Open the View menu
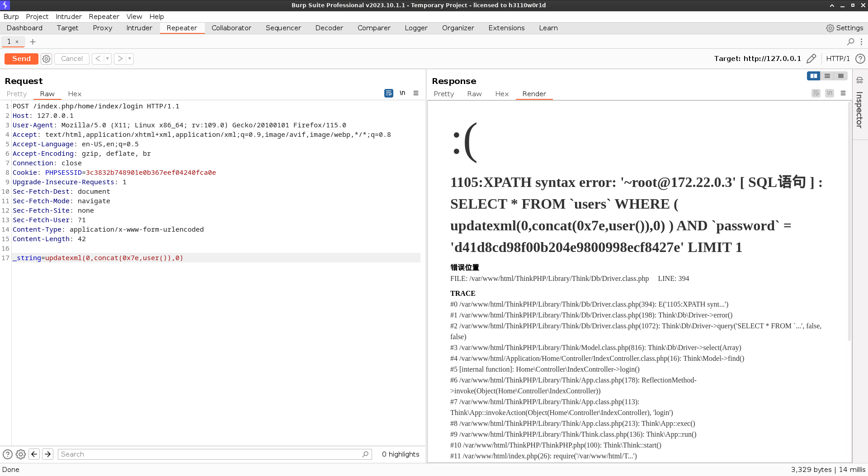868x476 pixels. (x=134, y=17)
